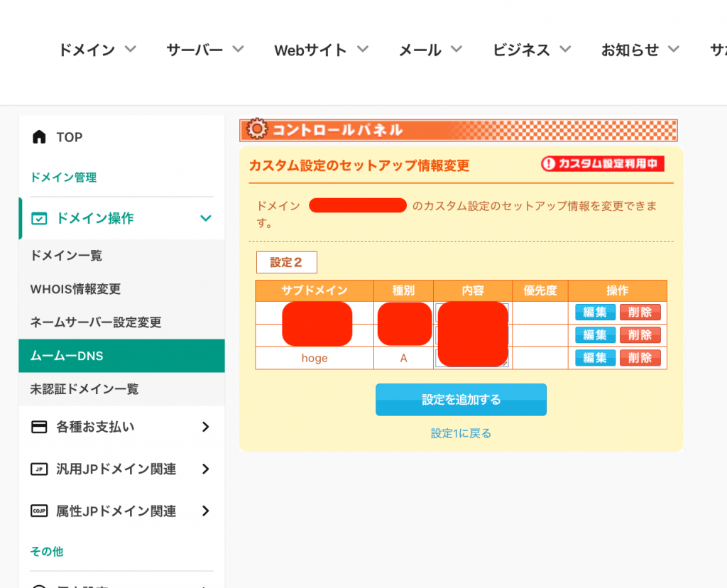Open the Webサイト top navigation menu
Screen dimensions: 727x588
point(321,50)
